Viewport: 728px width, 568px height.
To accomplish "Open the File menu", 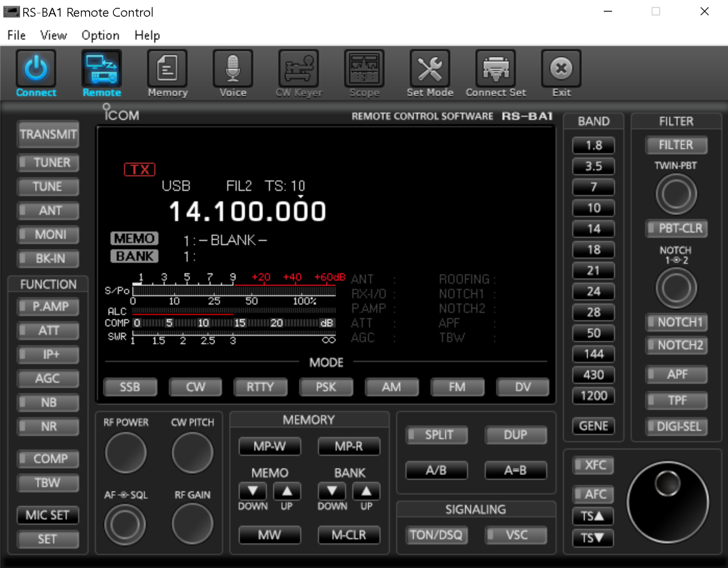I will [x=16, y=35].
